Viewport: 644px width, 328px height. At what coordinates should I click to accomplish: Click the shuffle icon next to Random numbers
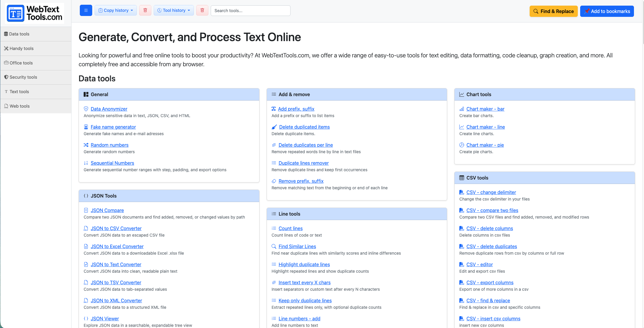click(86, 145)
